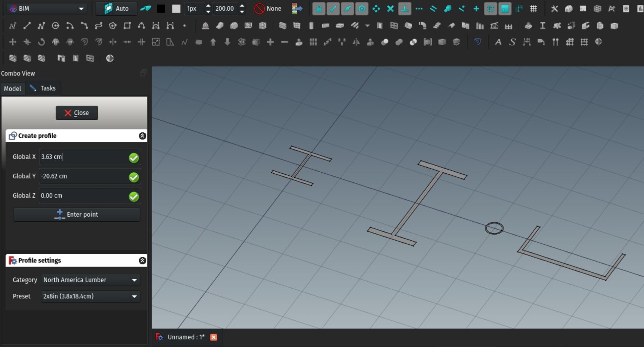
Task: Switch to the Model tab
Action: coord(12,89)
